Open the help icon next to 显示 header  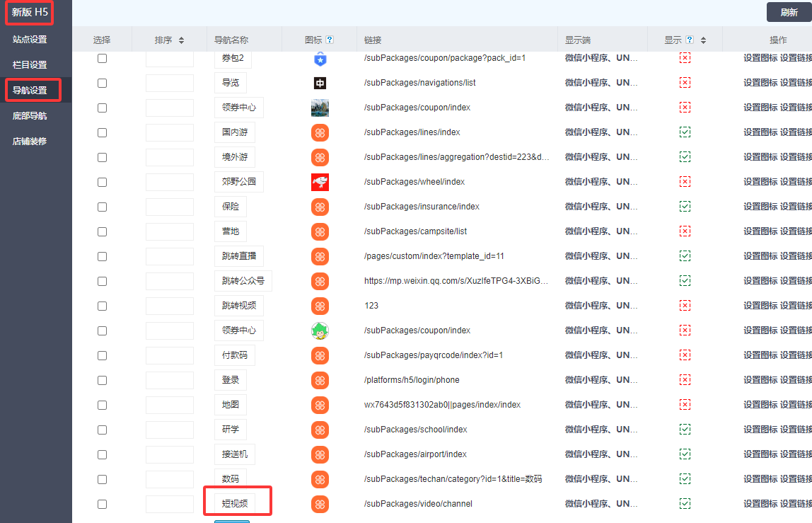point(689,40)
